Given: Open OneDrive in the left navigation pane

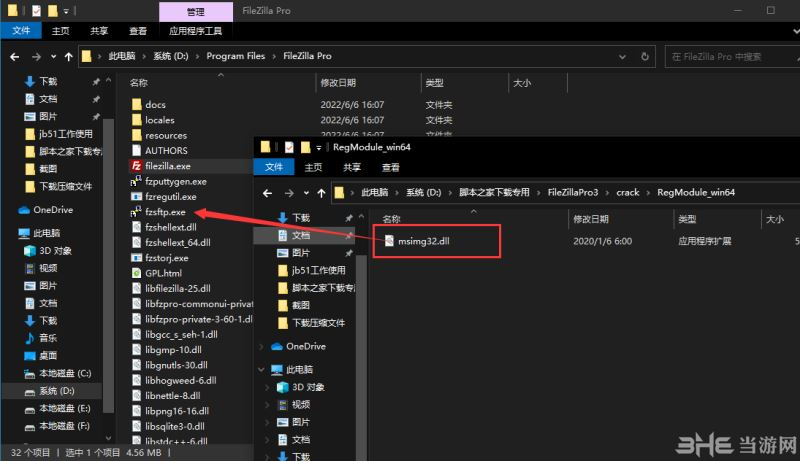Looking at the screenshot, I should (x=53, y=210).
